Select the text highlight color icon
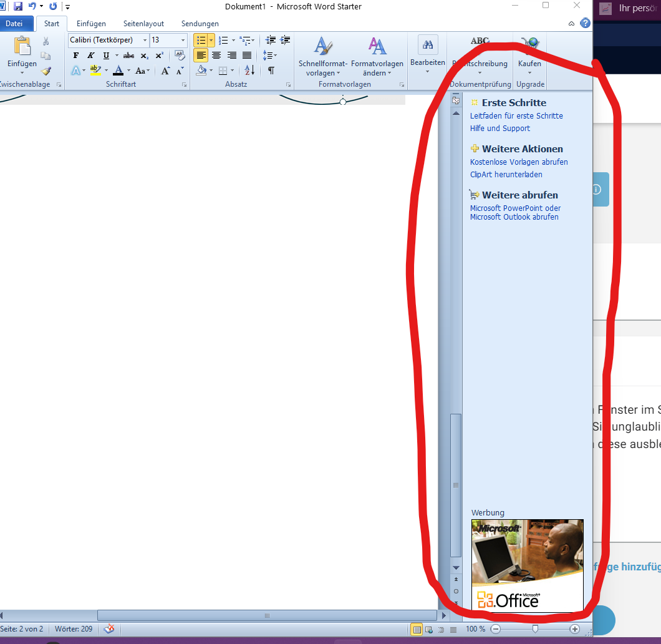The image size is (661, 644). click(95, 69)
